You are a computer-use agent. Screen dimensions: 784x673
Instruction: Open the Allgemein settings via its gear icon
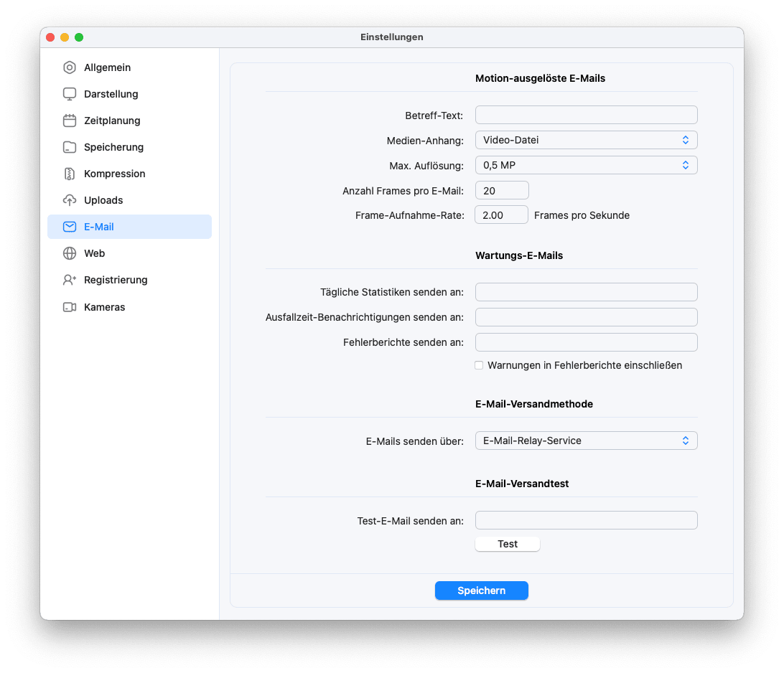(70, 67)
